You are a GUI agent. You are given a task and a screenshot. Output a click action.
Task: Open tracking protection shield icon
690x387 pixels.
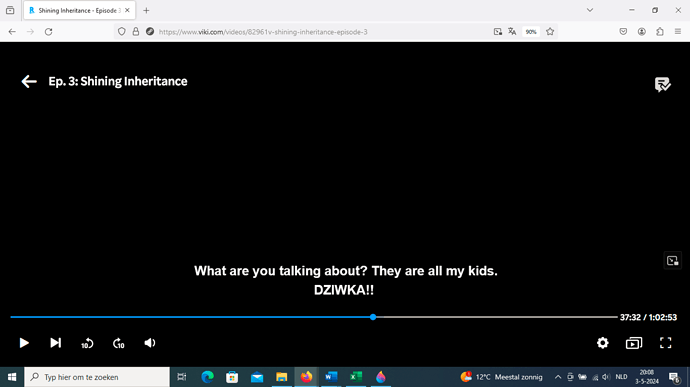click(x=122, y=32)
